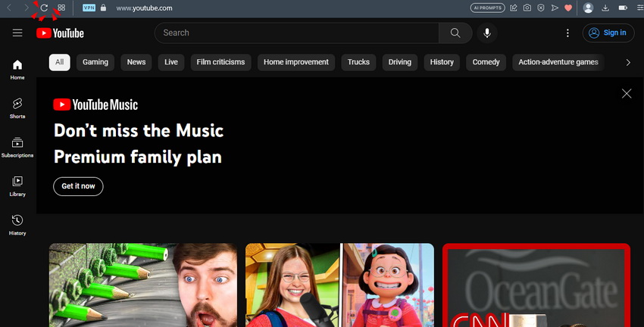Bookmark the page with the heart icon

[568, 8]
